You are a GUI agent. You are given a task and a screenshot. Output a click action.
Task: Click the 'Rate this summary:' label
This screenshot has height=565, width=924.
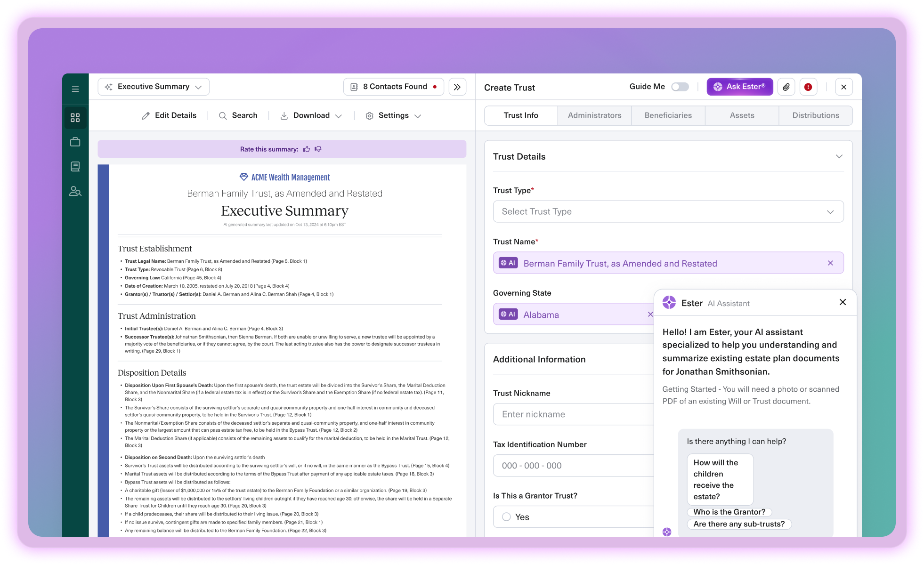pyautogui.click(x=269, y=149)
